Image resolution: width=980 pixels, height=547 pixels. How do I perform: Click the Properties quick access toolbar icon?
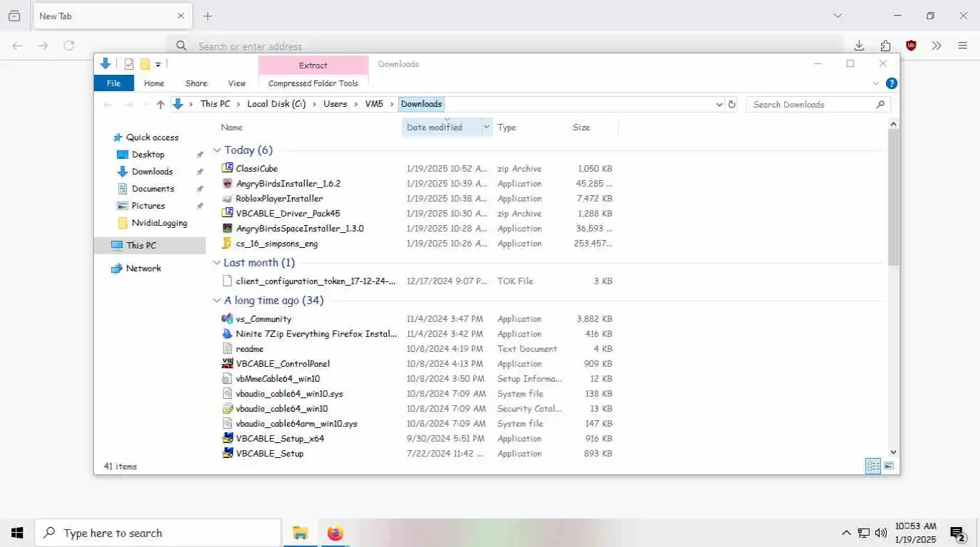pyautogui.click(x=129, y=64)
